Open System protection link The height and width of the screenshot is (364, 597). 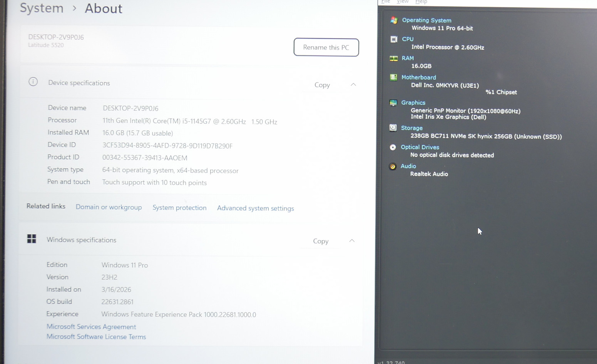tap(179, 207)
